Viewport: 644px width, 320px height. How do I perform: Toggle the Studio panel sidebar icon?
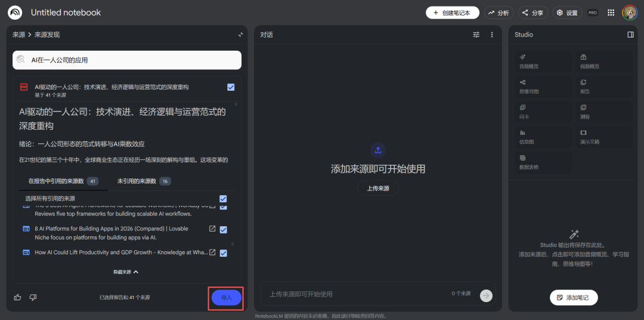pyautogui.click(x=630, y=35)
